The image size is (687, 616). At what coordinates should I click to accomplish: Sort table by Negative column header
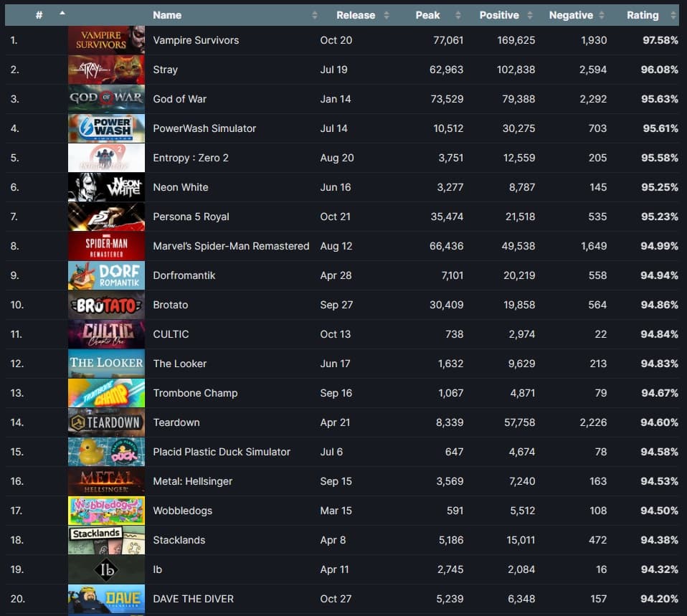[572, 15]
